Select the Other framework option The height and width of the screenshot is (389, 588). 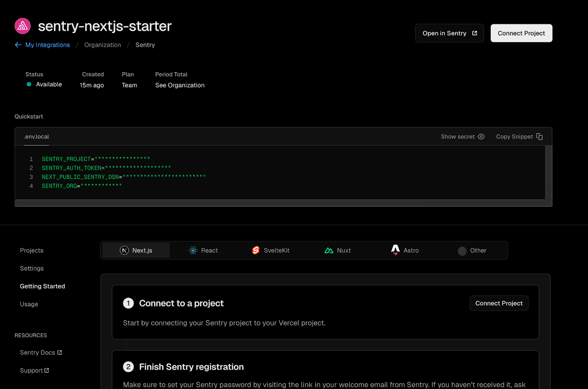pos(473,251)
